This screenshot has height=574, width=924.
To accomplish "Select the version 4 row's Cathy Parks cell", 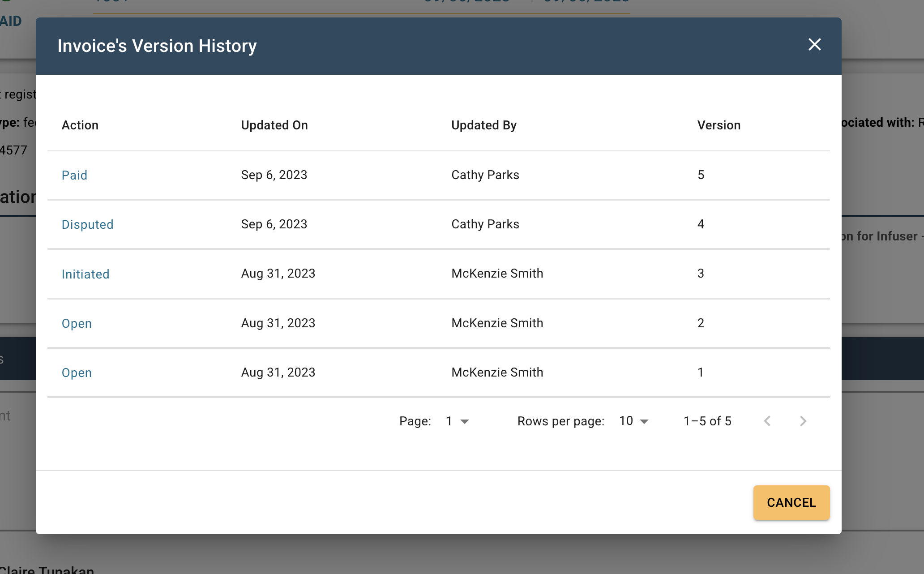I will (485, 224).
